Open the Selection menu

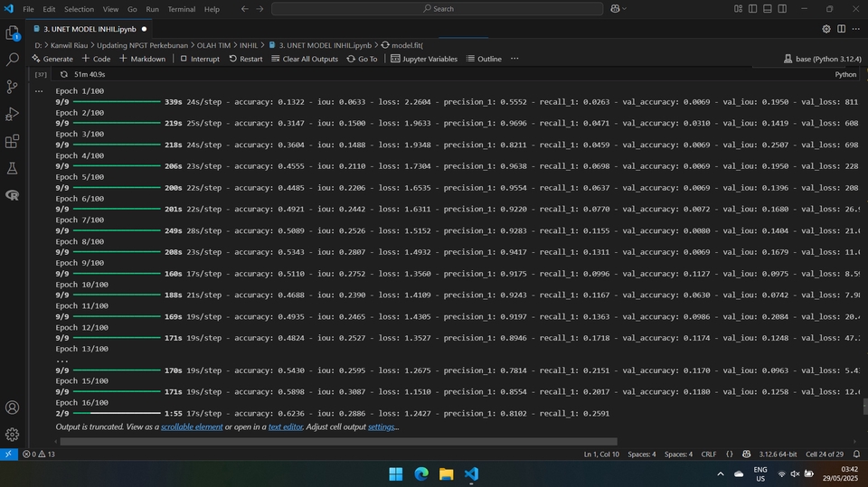coord(79,9)
